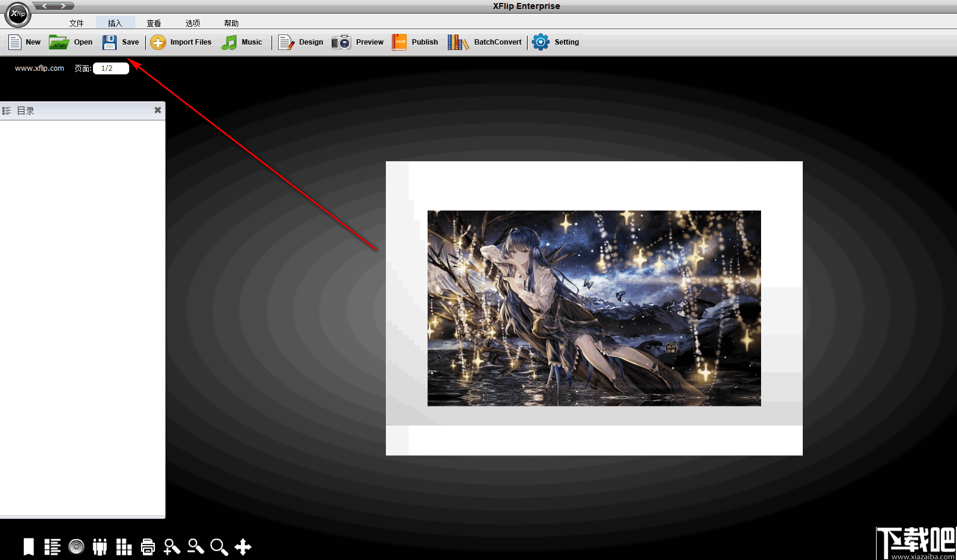Add background music with Music
This screenshot has width=957, height=560.
[242, 42]
